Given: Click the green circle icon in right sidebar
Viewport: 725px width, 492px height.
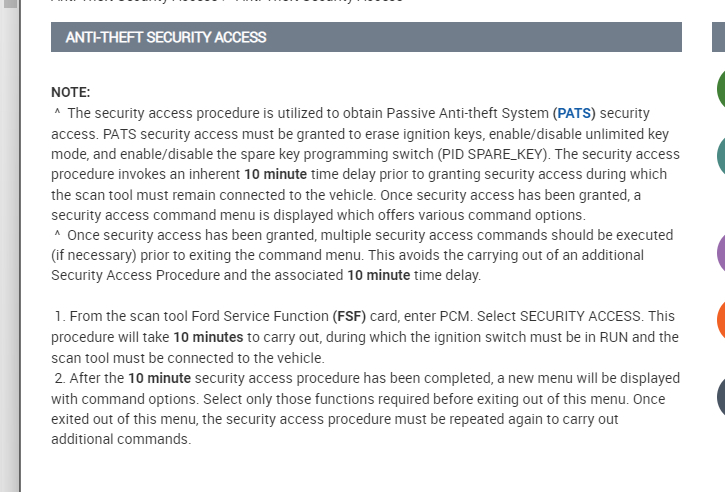Looking at the screenshot, I should [720, 89].
